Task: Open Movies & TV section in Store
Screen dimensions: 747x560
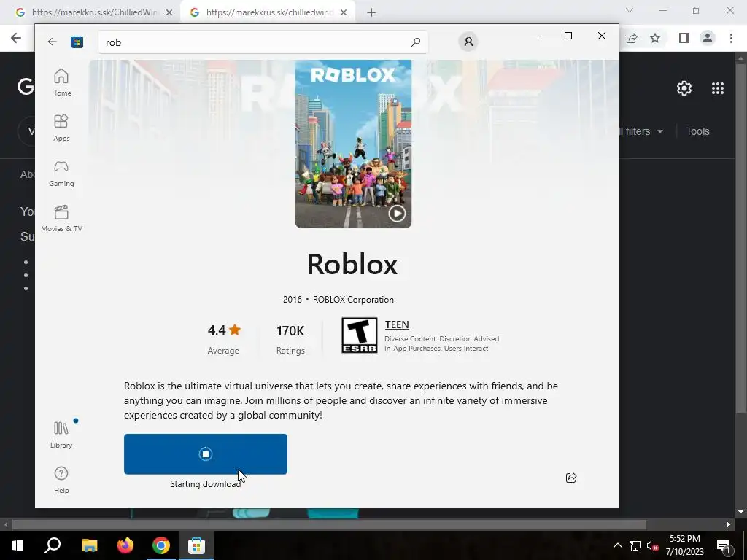Action: 61,218
